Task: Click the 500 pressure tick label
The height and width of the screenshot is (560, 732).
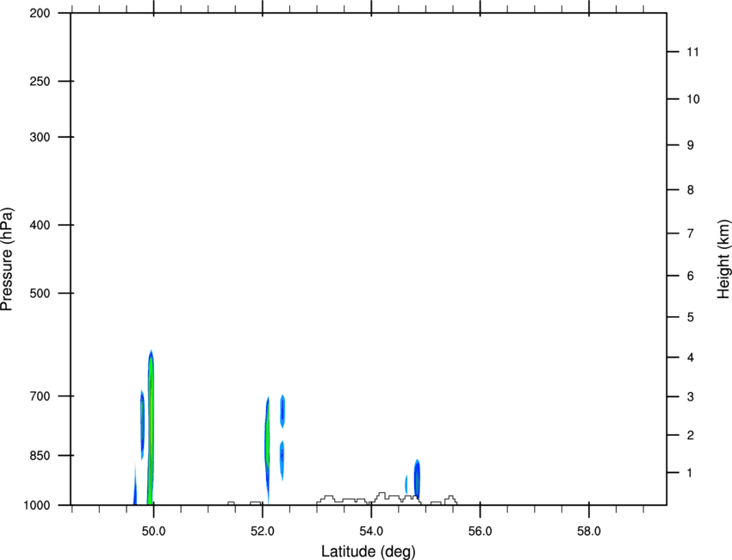Action: point(40,293)
